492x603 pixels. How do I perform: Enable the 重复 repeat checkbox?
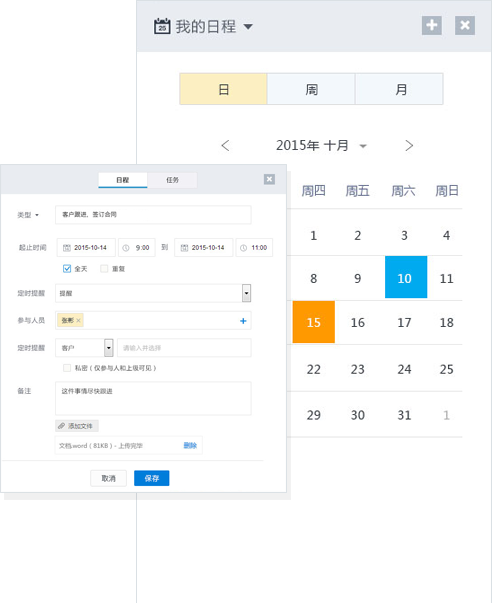104,268
